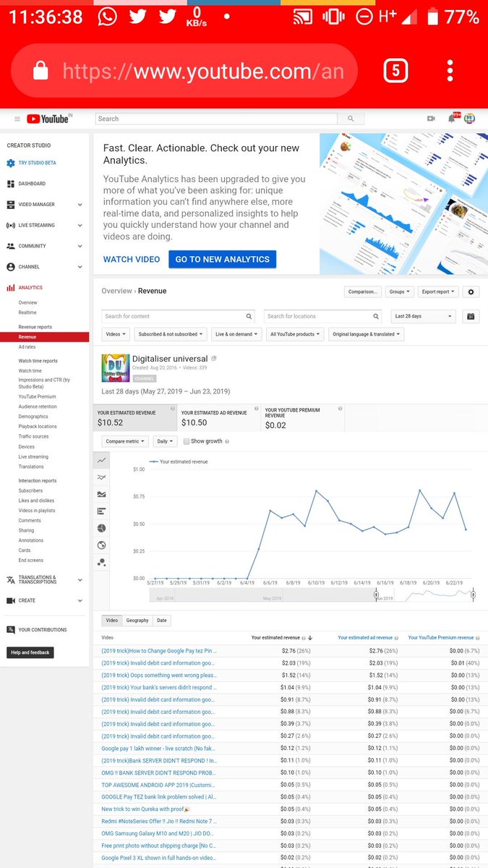The width and height of the screenshot is (488, 868).
Task: Expand the Community sidebar section
Action: pyautogui.click(x=80, y=246)
